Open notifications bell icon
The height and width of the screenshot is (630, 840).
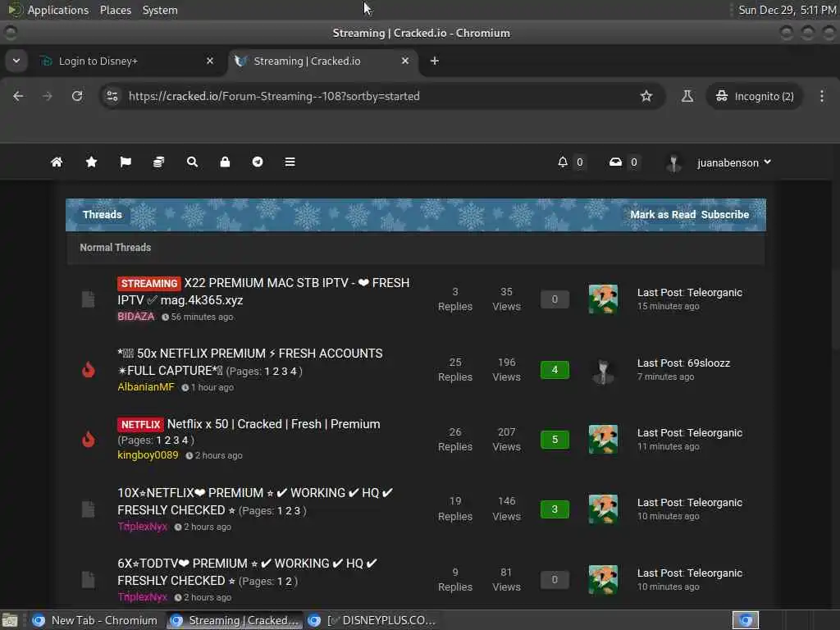(x=563, y=162)
